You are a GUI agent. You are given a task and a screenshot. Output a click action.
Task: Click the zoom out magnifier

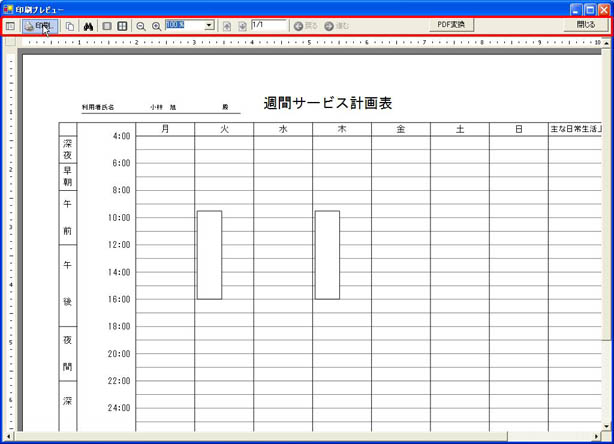click(141, 26)
